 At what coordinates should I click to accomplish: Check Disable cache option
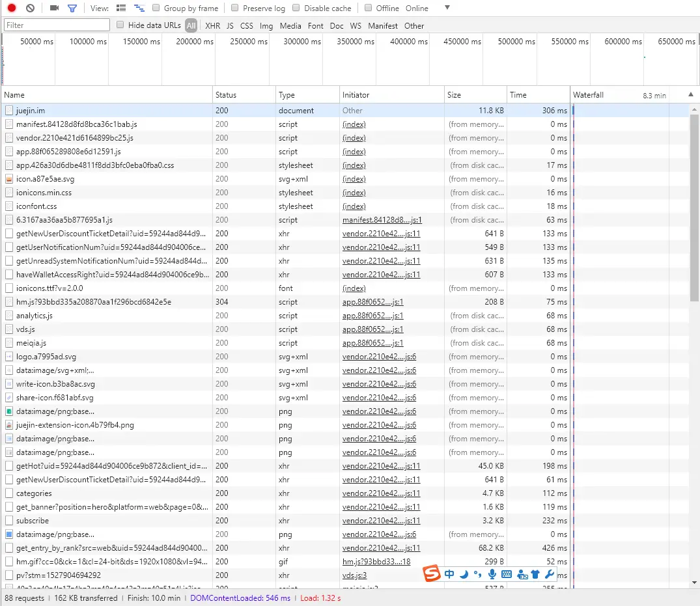(296, 8)
